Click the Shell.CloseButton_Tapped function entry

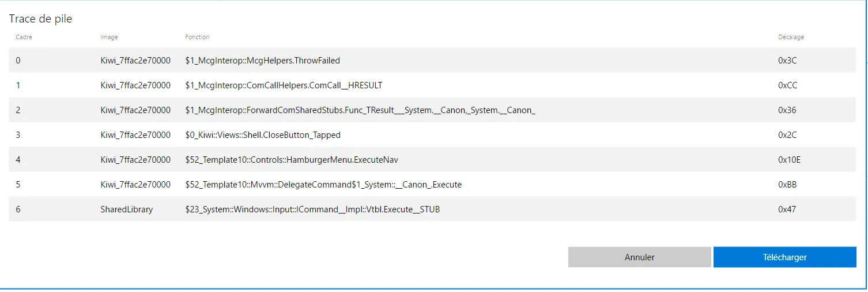coord(263,135)
